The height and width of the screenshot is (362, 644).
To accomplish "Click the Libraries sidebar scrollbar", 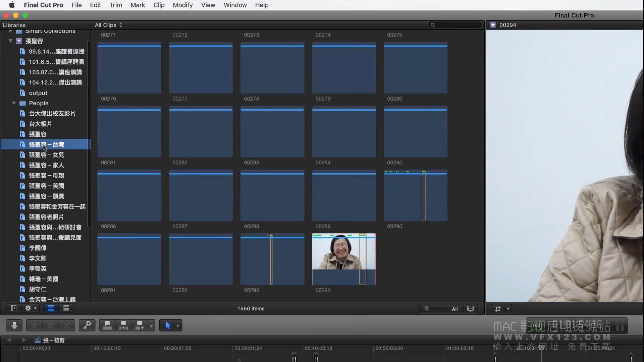I will pyautogui.click(x=89, y=134).
